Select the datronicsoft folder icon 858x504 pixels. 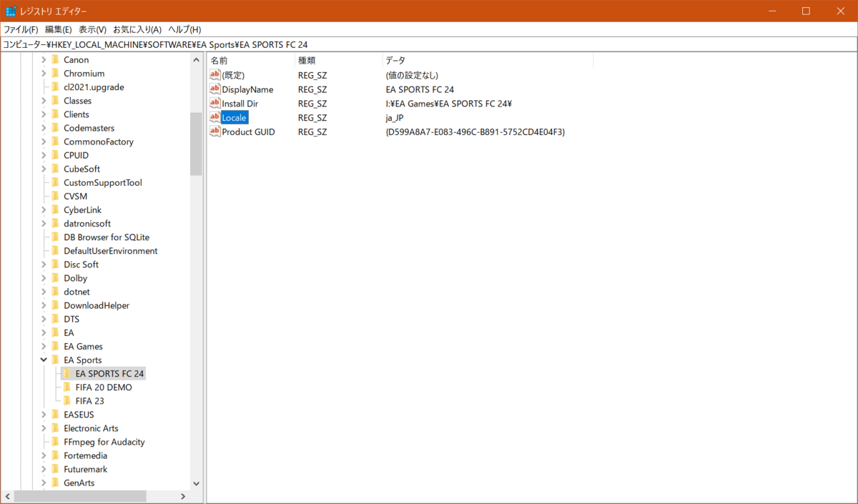(x=55, y=224)
